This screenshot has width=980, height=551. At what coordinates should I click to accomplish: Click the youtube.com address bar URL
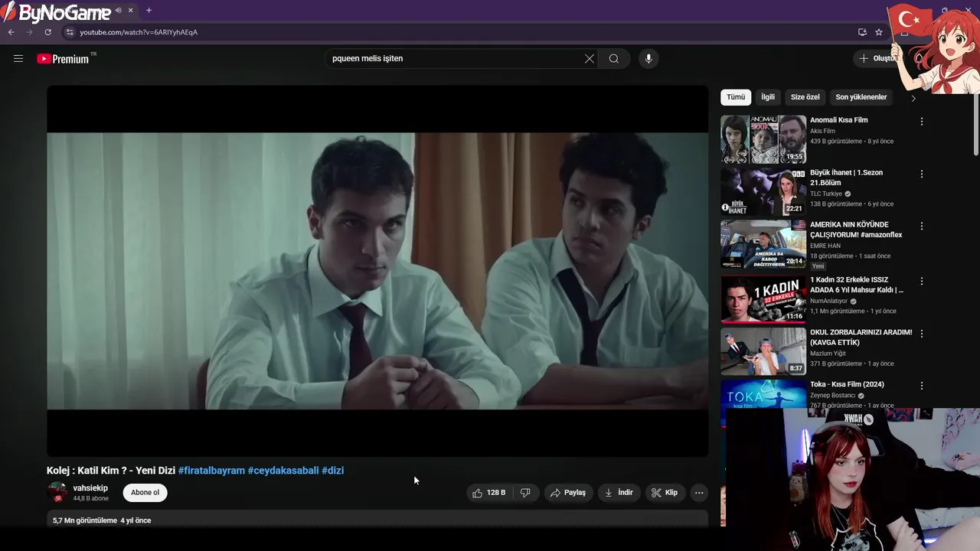pyautogui.click(x=139, y=32)
